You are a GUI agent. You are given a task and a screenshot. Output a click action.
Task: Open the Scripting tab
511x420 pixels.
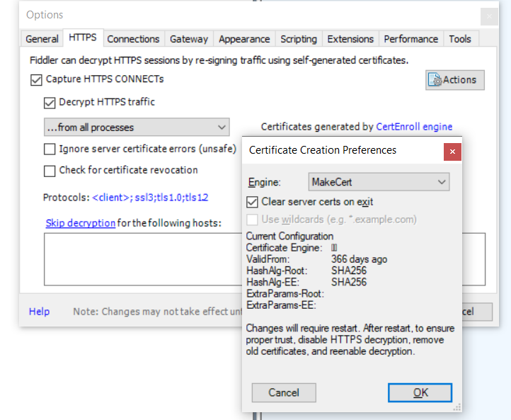click(x=299, y=39)
